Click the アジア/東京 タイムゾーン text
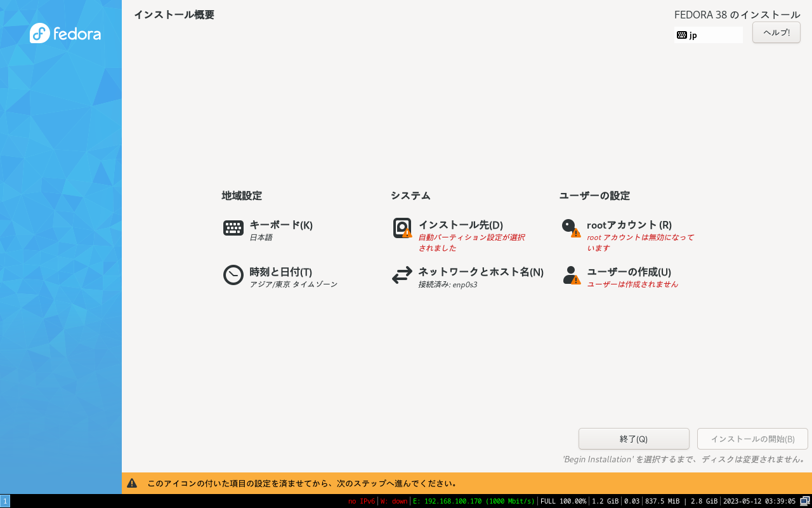 (x=293, y=284)
